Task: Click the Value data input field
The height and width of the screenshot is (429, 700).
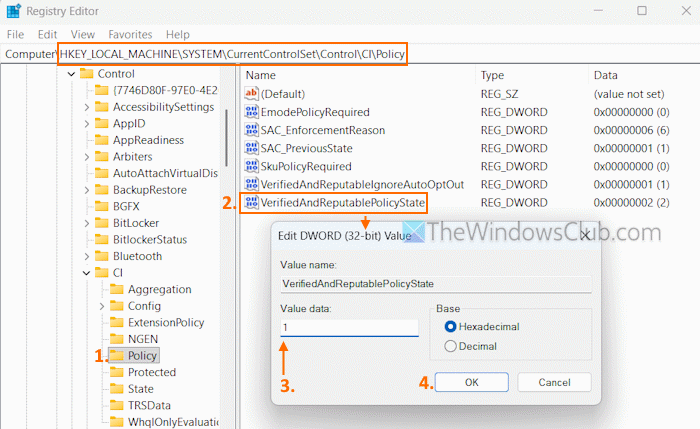Action: pyautogui.click(x=349, y=327)
